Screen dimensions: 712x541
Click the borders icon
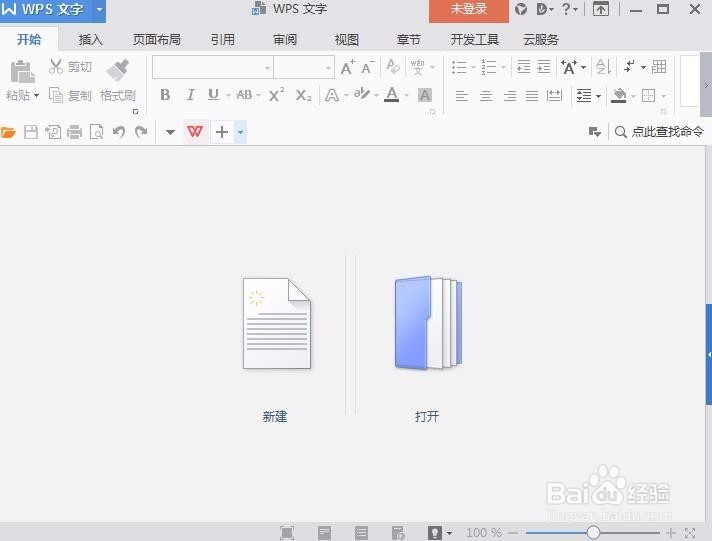pos(648,95)
